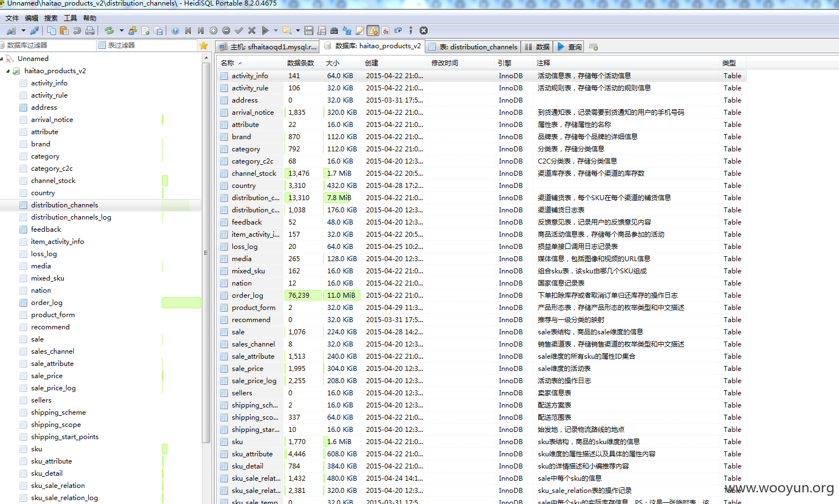839x504 pixels.
Task: Open the dropdown arrow beside connect icon
Action: (23, 30)
